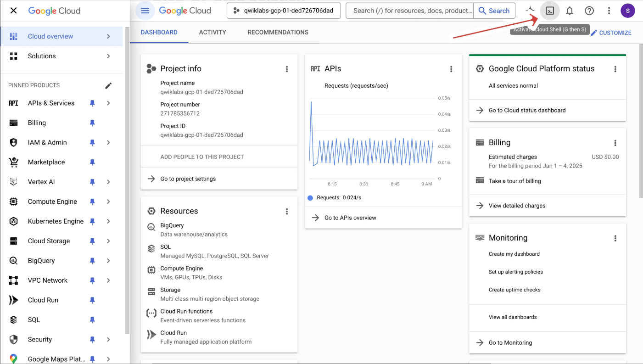Viewport: 643px width, 364px height.
Task: Expand APIs & Services submenu chevron
Action: click(108, 103)
